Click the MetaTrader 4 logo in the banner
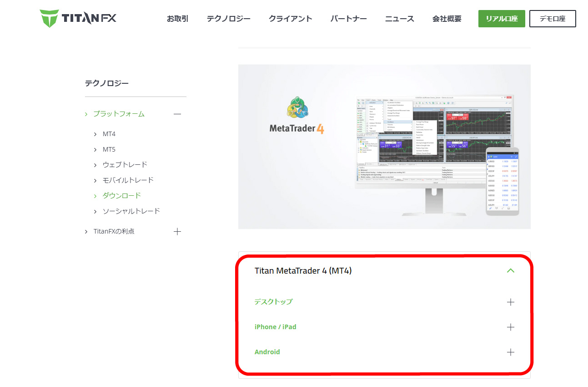The image size is (588, 387). (x=297, y=116)
